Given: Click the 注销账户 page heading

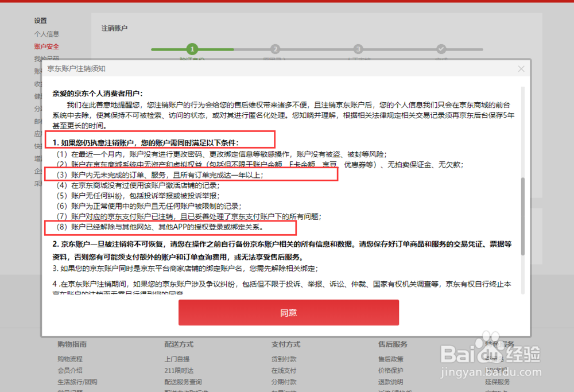Looking at the screenshot, I should (114, 28).
